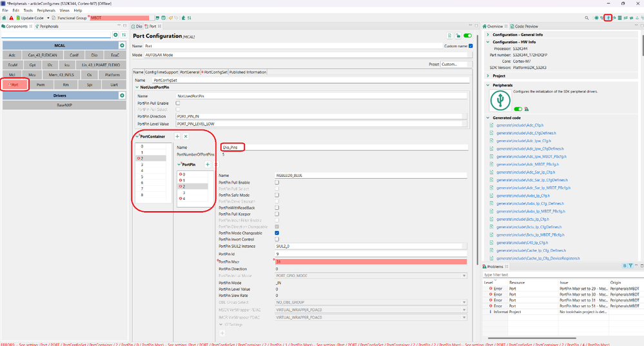
Task: Open the Preset Custom dropdown
Action: click(x=456, y=64)
